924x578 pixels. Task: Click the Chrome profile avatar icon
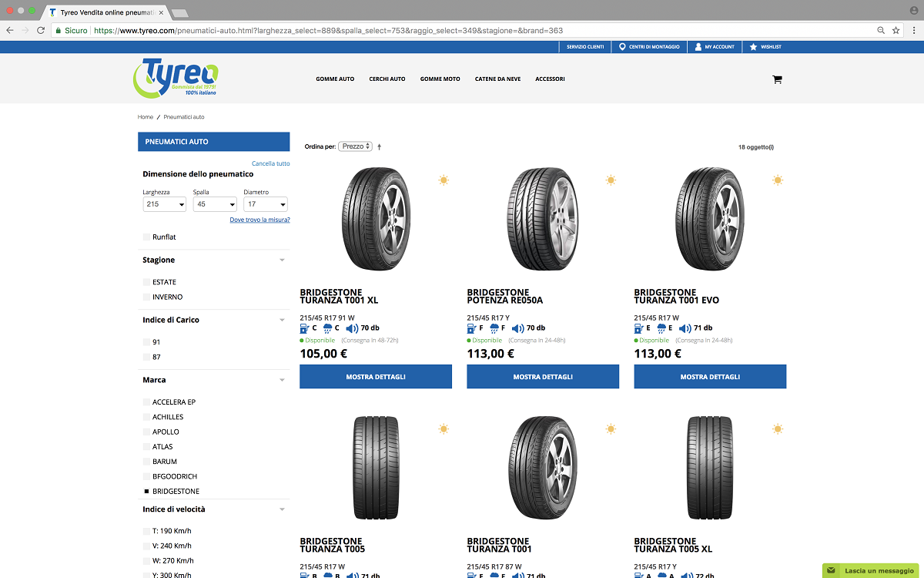pyautogui.click(x=913, y=10)
